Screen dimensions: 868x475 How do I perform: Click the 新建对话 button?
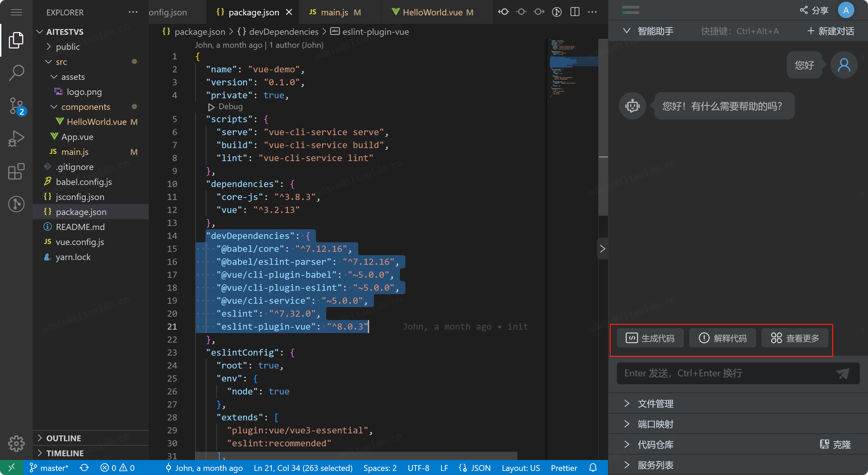[x=830, y=31]
